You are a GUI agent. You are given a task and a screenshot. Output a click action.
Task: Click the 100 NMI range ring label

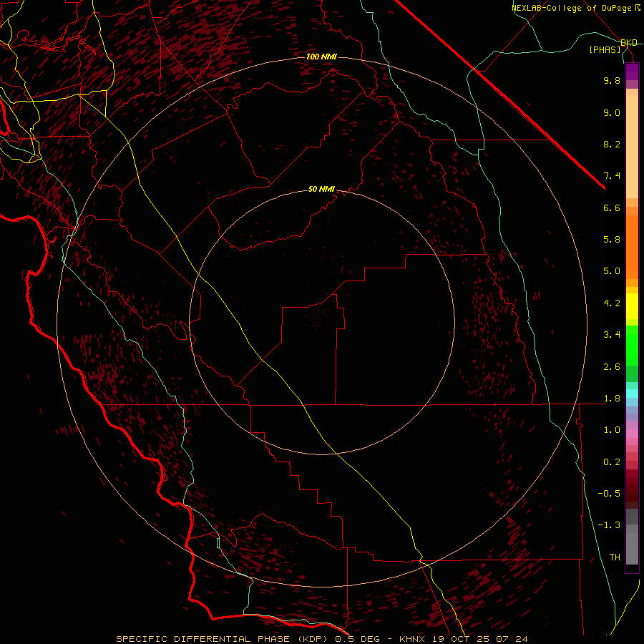321,57
